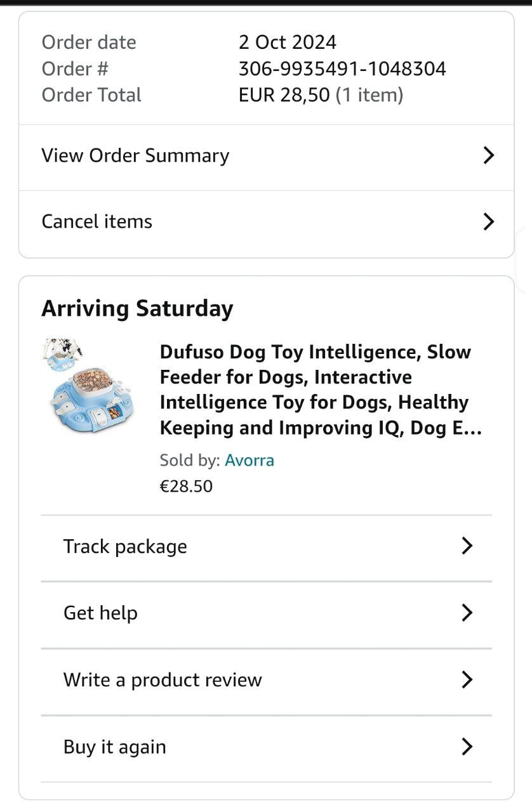Viewport: 532px width, 812px height.
Task: Select Write a product review text
Action: [163, 679]
